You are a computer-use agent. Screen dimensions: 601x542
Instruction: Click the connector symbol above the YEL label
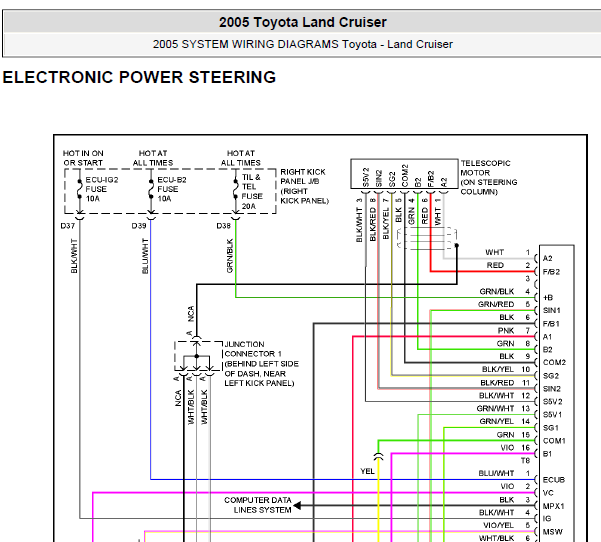pos(378,456)
